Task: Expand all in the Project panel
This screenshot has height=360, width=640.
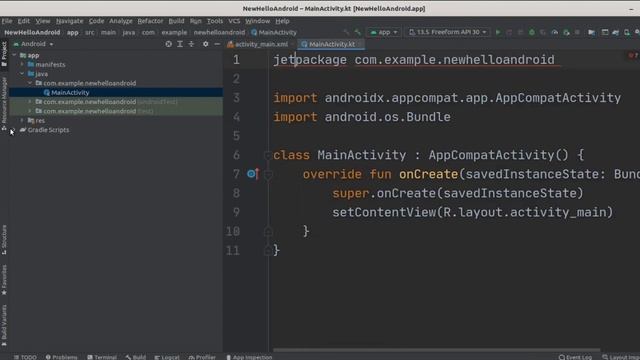Action: 180,44
